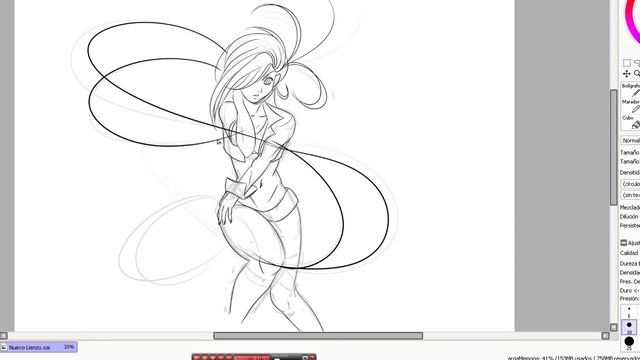Open the (círculo) brush shape dropdown

(631, 184)
